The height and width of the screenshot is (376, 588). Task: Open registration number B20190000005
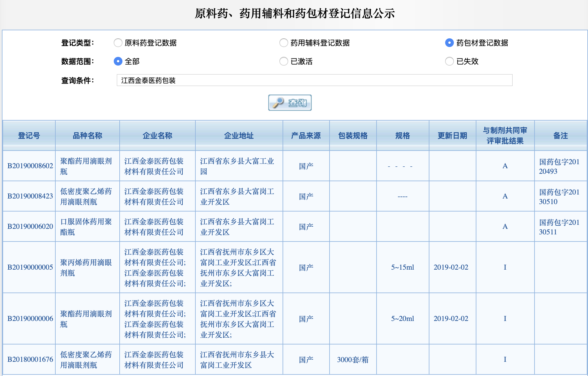(x=30, y=267)
